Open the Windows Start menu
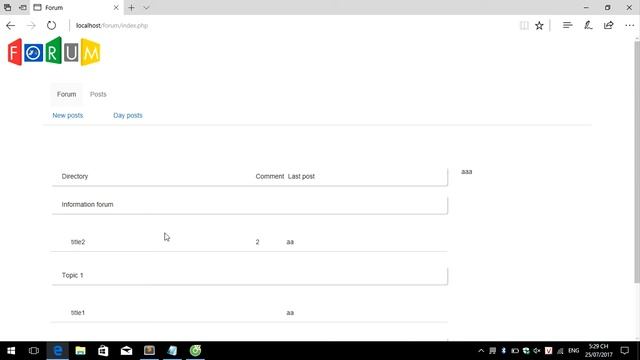640x360 pixels. pyautogui.click(x=11, y=351)
